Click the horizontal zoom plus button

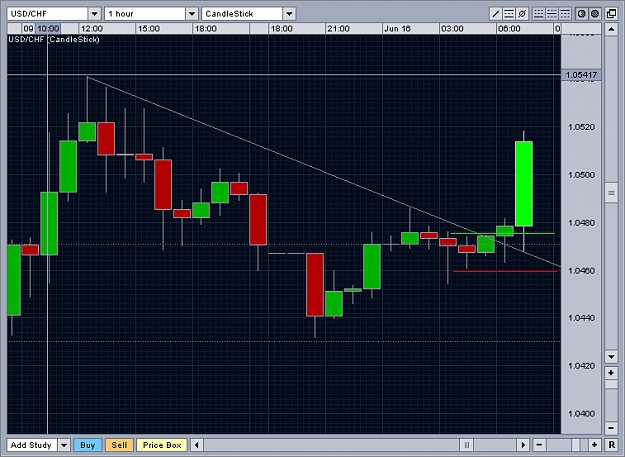coord(594,445)
